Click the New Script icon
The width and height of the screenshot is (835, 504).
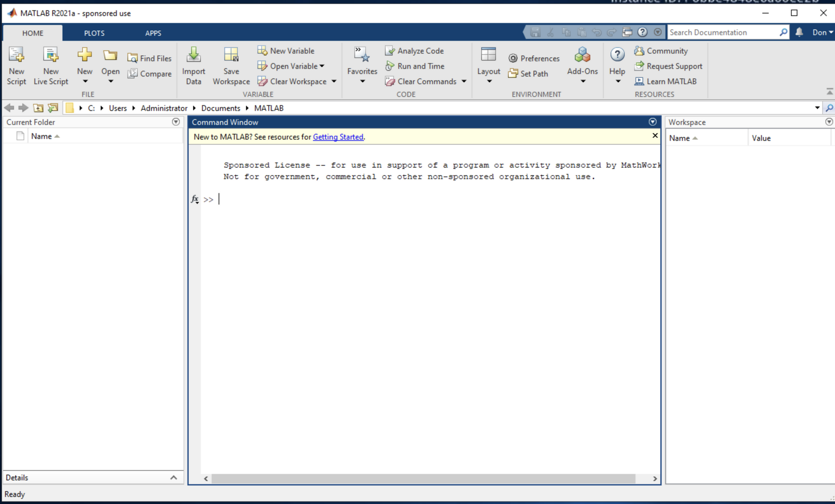click(x=16, y=55)
